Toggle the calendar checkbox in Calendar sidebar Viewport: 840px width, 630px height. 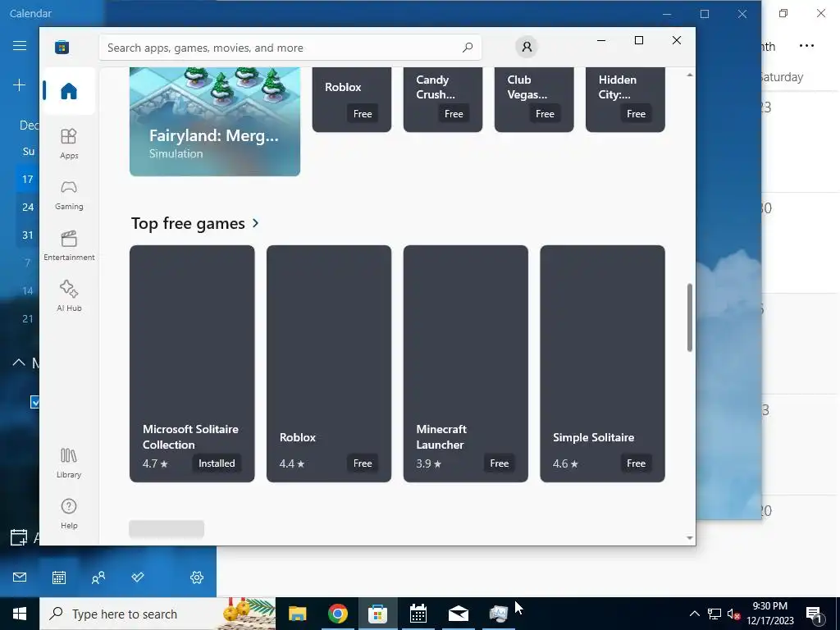click(35, 402)
